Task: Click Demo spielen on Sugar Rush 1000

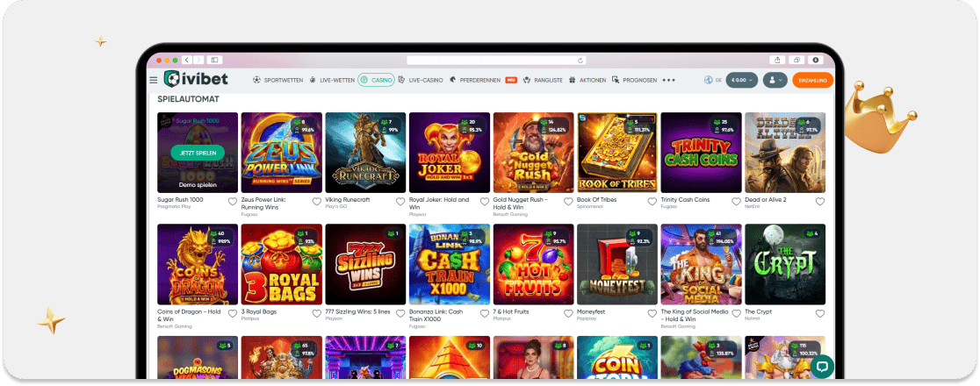Action: click(198, 185)
